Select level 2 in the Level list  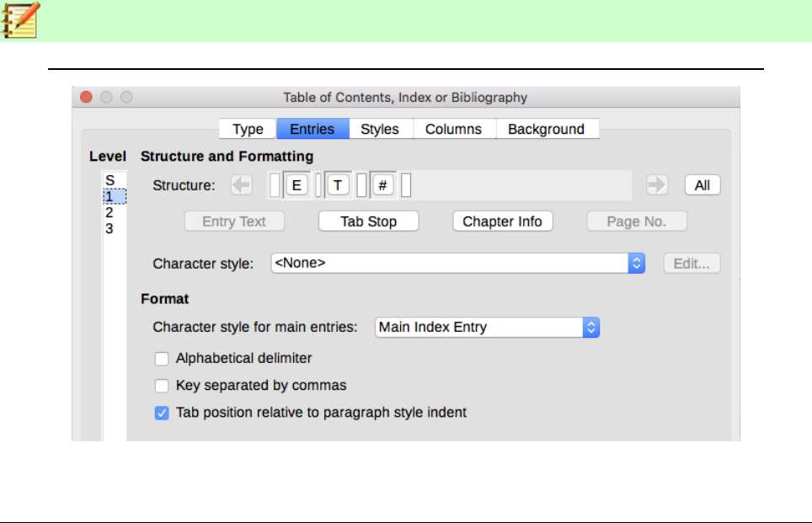point(110,213)
